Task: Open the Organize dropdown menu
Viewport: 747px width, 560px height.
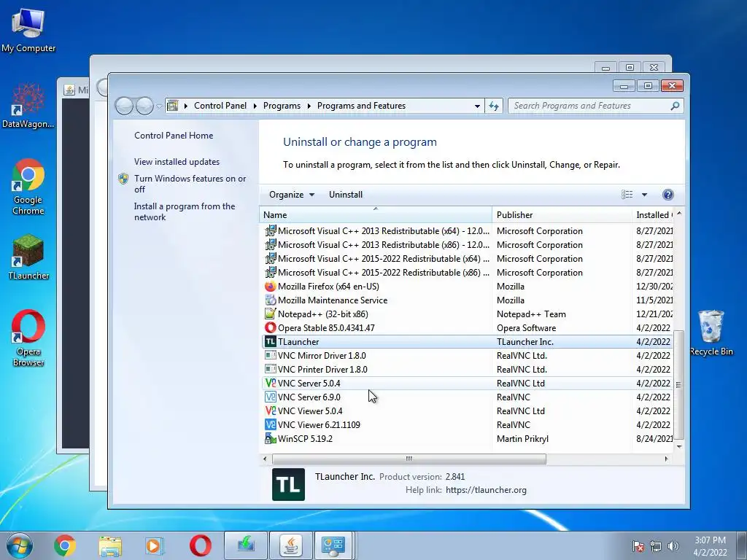Action: click(292, 194)
